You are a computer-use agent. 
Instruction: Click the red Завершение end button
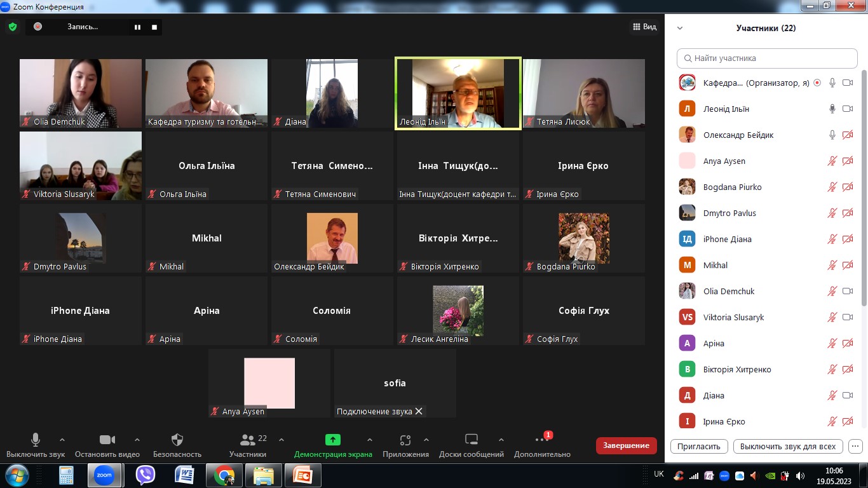pyautogui.click(x=626, y=445)
